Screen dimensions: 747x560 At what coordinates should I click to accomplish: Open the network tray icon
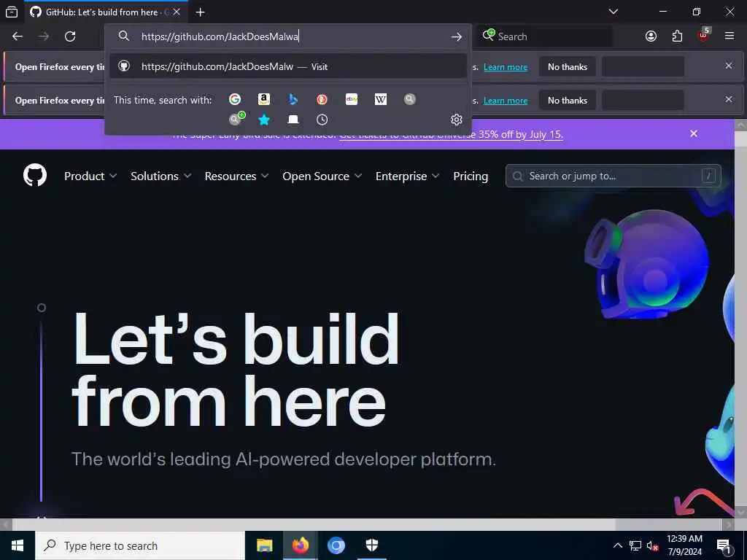635,545
